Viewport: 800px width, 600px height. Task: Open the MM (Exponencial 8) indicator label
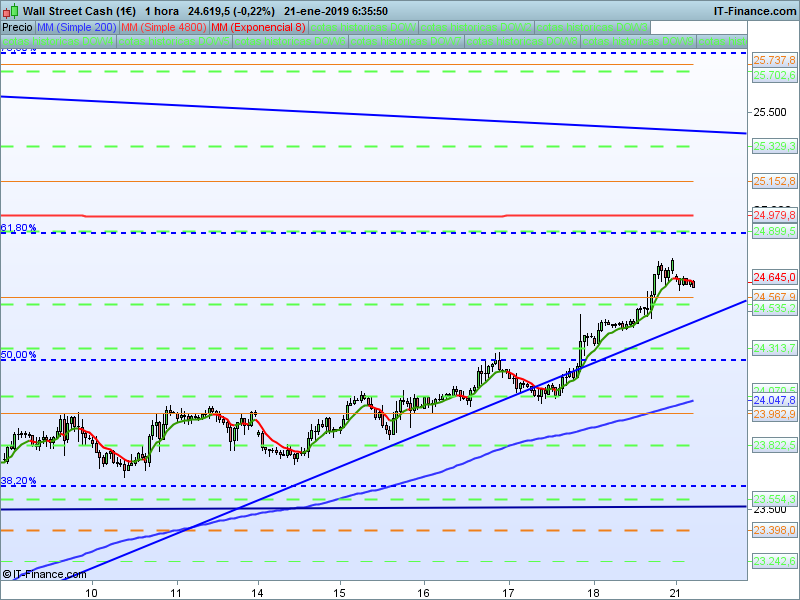coord(258,28)
